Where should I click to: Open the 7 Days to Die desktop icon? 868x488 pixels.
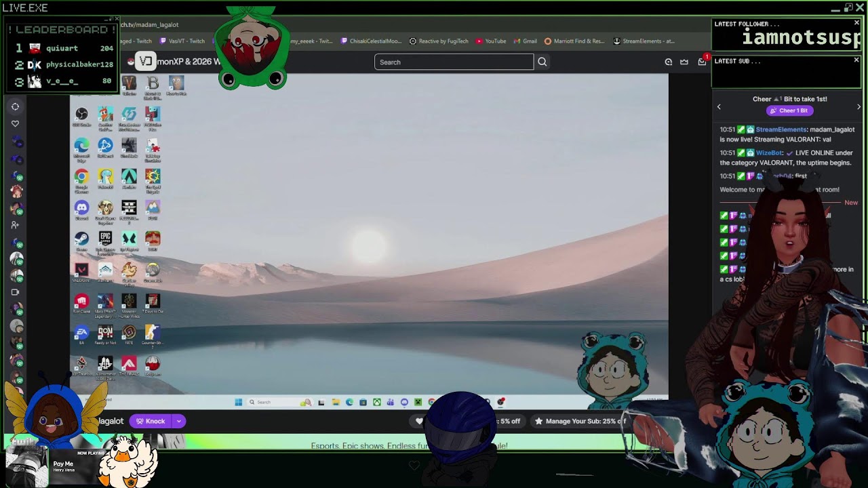click(153, 304)
